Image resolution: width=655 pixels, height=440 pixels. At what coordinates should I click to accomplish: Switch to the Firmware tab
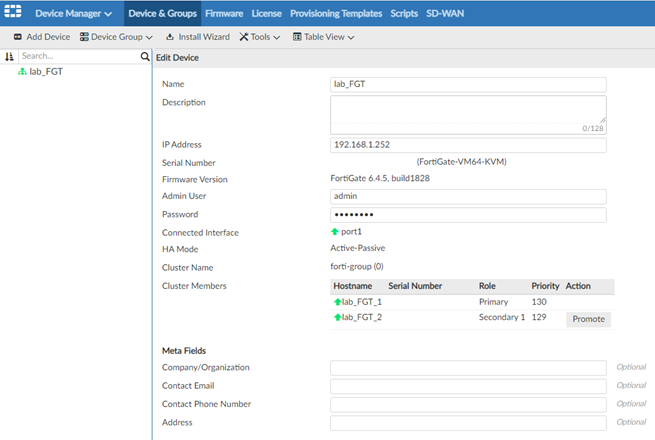224,14
